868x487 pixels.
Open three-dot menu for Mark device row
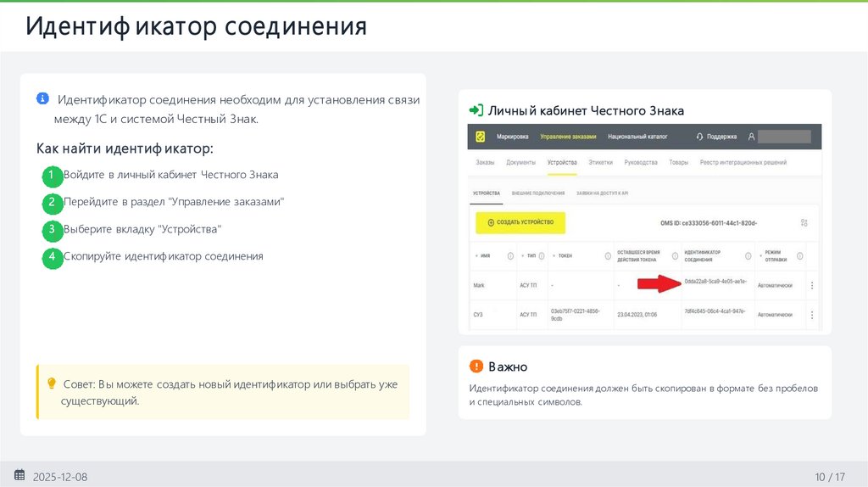[x=812, y=285]
